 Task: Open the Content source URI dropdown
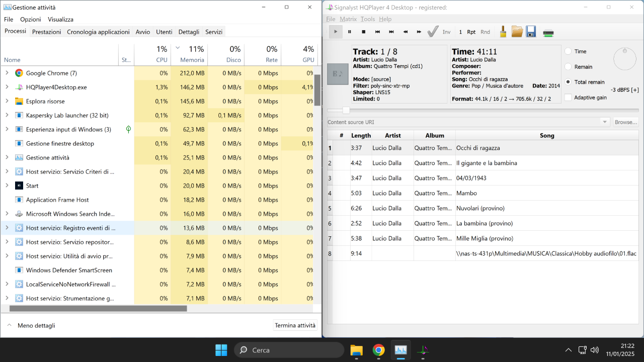tap(604, 122)
